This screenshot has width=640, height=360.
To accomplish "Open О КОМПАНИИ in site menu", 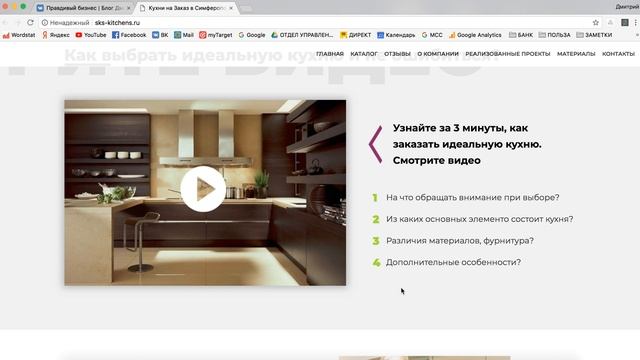I will 438,54.
